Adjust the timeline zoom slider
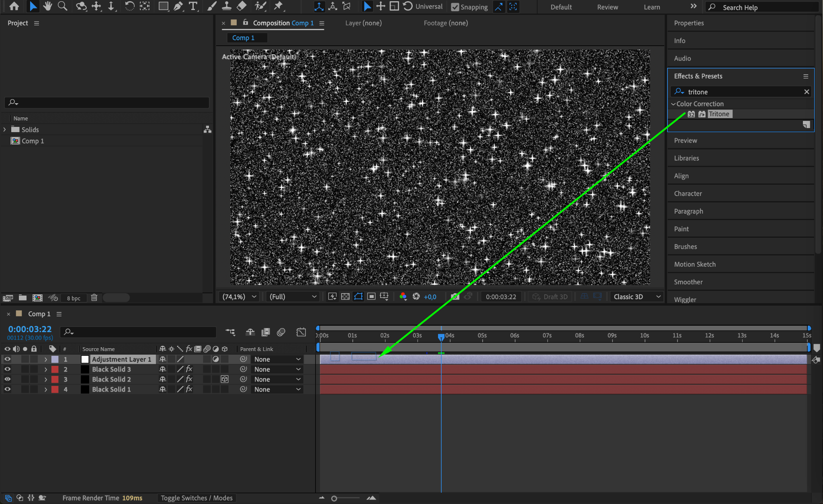The height and width of the screenshot is (504, 823). coord(334,498)
